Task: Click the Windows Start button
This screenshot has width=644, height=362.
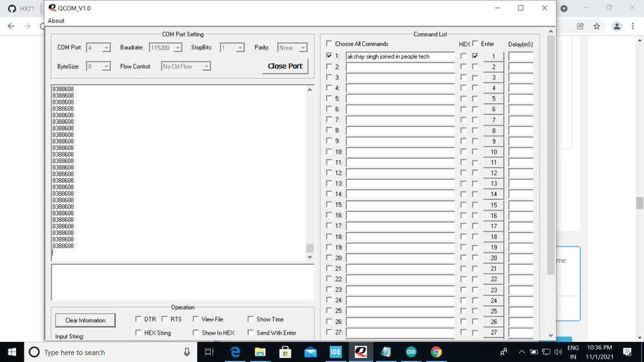Action: point(12,352)
